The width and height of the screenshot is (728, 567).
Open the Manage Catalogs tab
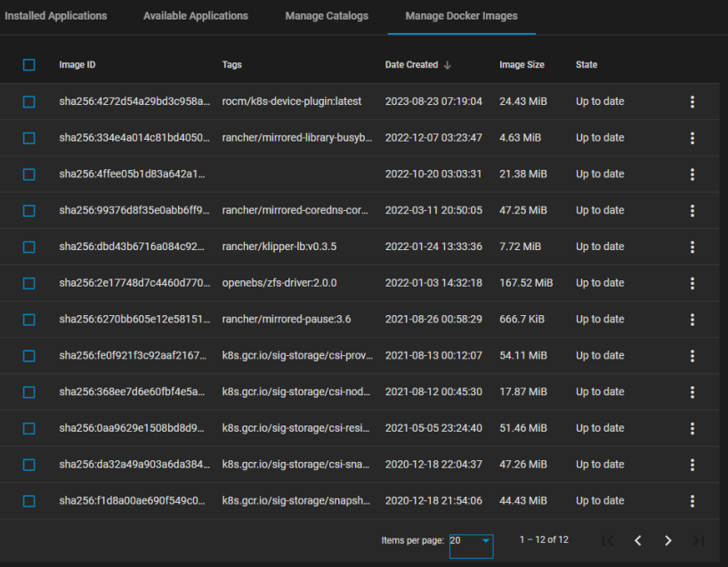click(x=327, y=16)
